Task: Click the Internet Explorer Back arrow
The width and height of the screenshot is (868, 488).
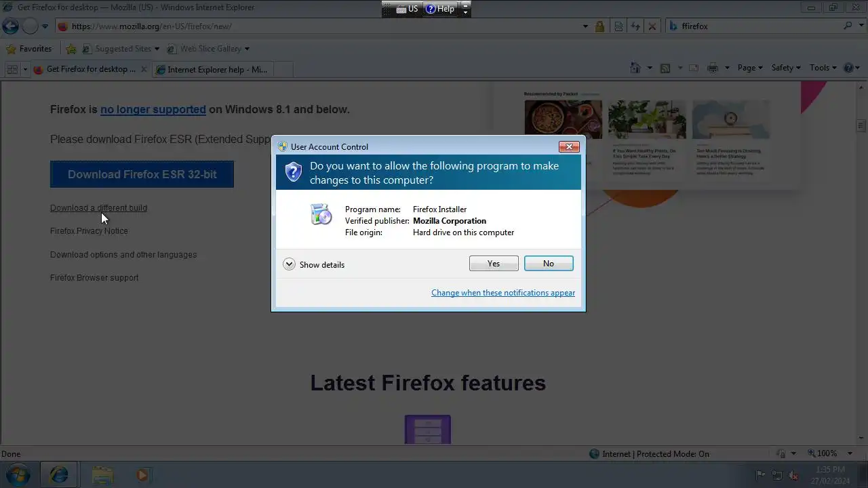Action: coord(10,26)
